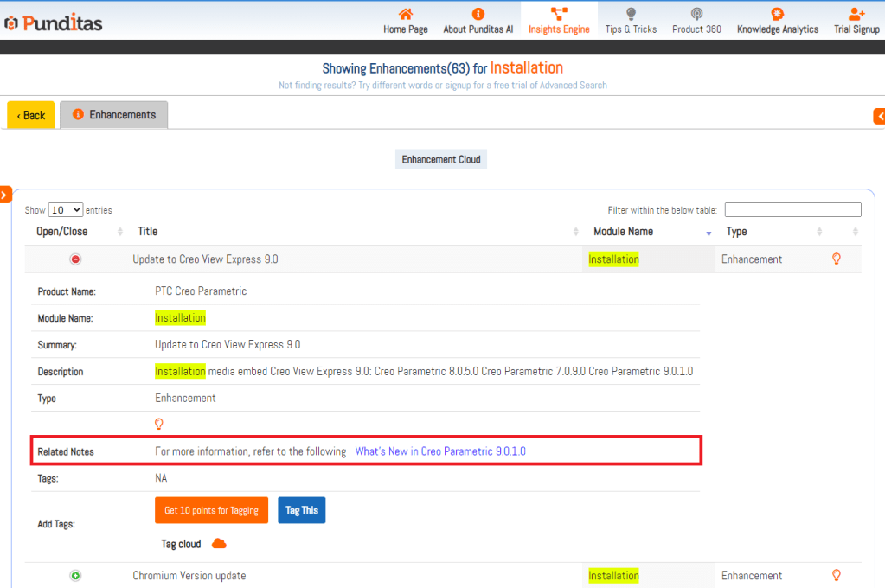Click the table filter input field
The width and height of the screenshot is (885, 588).
(x=792, y=210)
